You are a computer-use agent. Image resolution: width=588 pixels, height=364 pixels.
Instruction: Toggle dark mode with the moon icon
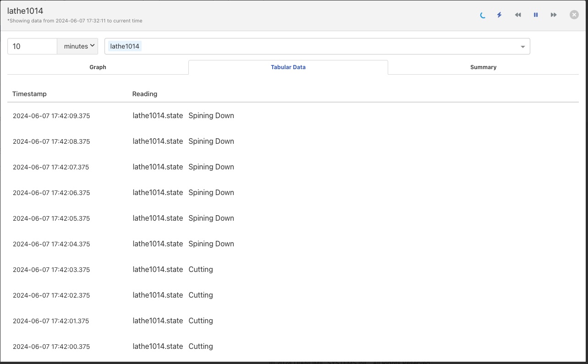pos(482,15)
